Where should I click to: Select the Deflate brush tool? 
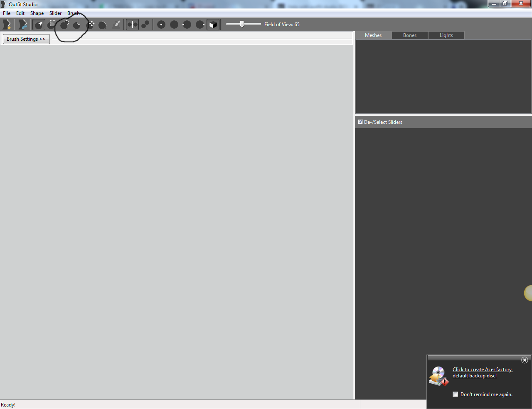[x=77, y=25]
